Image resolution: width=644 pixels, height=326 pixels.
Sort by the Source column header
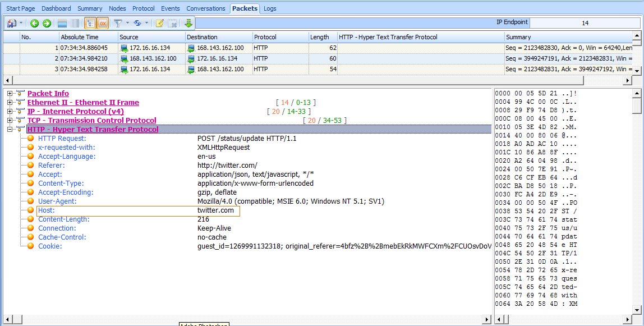tap(151, 37)
